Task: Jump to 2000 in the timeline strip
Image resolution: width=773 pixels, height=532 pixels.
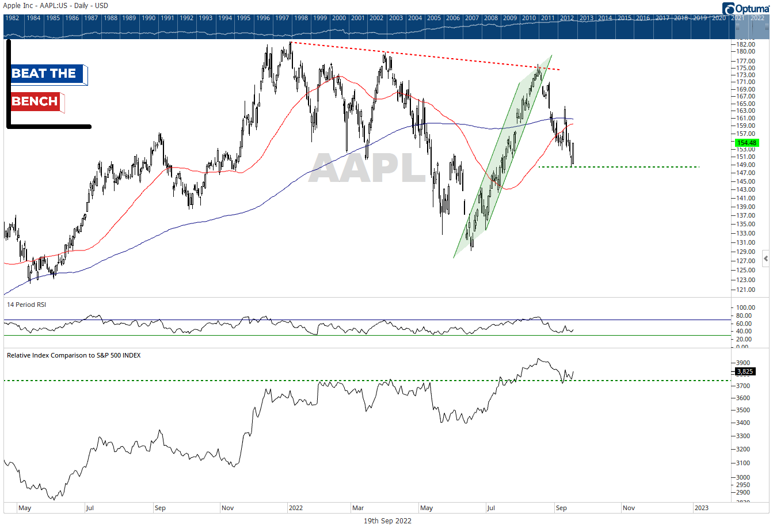Action: pyautogui.click(x=339, y=18)
